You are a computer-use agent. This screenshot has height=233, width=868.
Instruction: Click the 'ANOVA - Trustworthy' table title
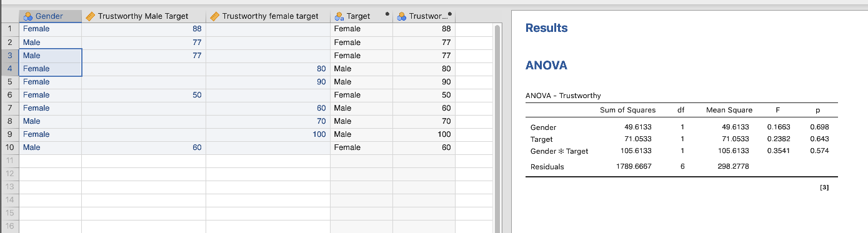click(x=563, y=96)
